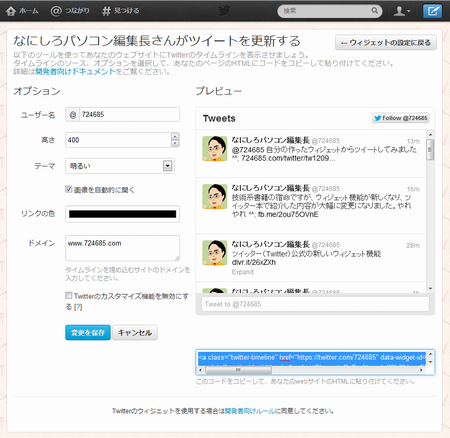Decrease height with the down stepper arrow

pyautogui.click(x=175, y=144)
